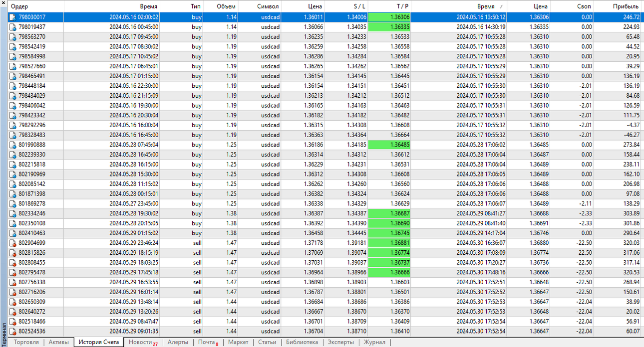Click the order icon beside 798527660
644x347 pixels.
12,66
